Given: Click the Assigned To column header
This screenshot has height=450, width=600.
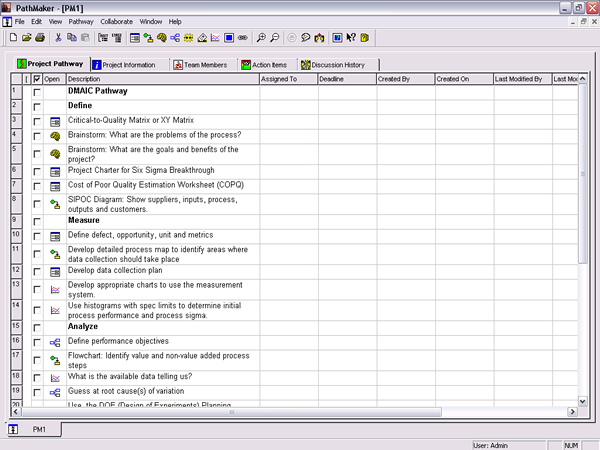Looking at the screenshot, I should click(x=289, y=79).
